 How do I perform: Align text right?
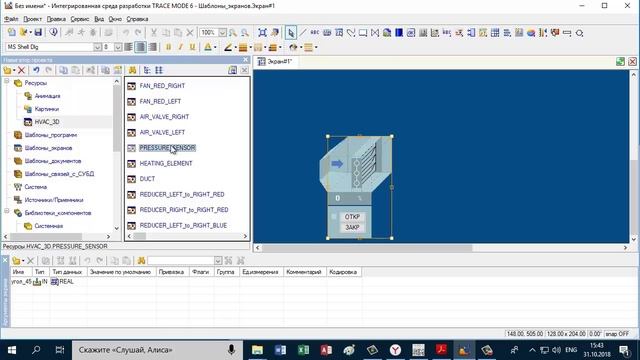point(153,47)
